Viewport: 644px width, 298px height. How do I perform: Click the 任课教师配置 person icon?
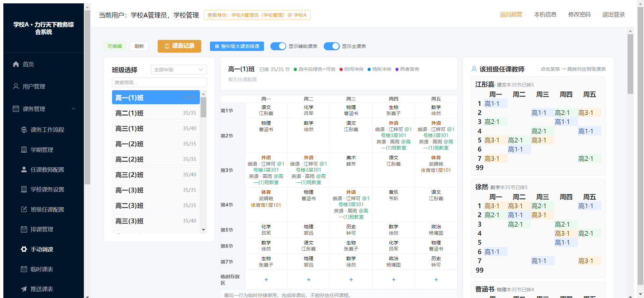click(24, 170)
